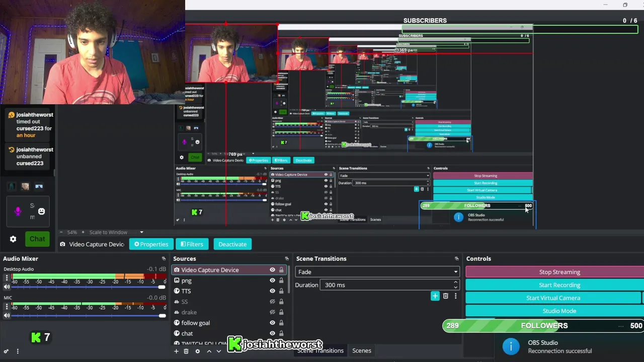Screen dimensions: 644x362
Task: Click image icon of png source
Action: click(x=177, y=281)
